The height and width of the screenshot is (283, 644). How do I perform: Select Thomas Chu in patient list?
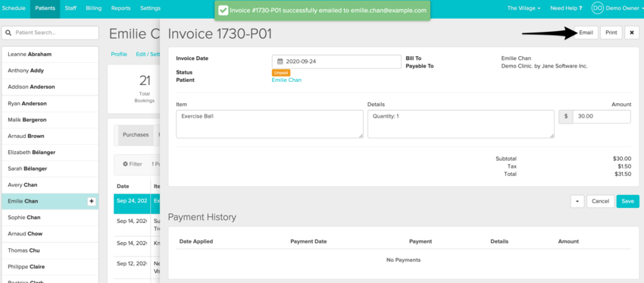[x=50, y=250]
